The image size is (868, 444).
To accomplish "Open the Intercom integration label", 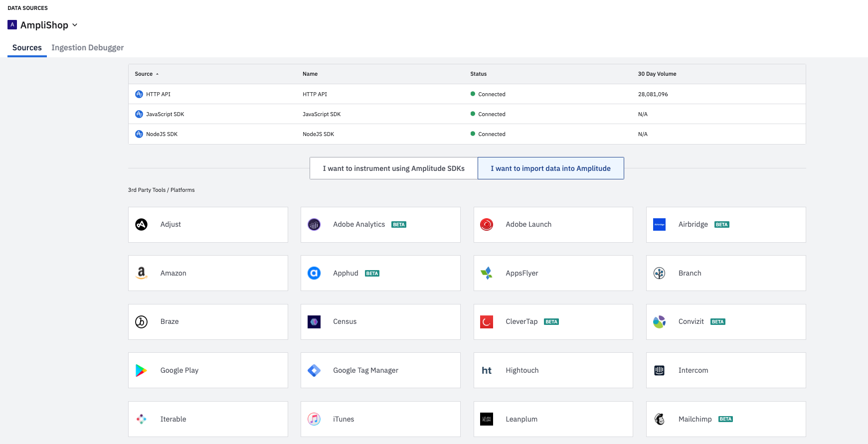I will (693, 370).
